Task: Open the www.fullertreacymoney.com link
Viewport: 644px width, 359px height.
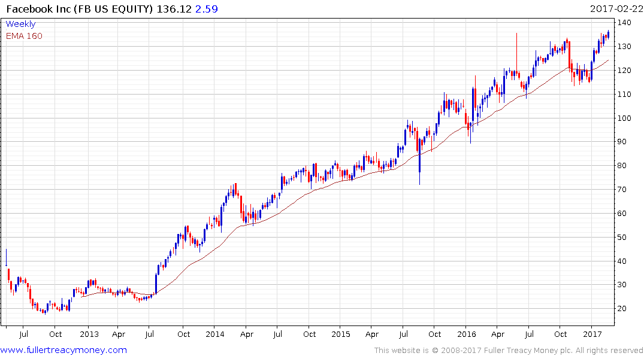Action: point(64,351)
